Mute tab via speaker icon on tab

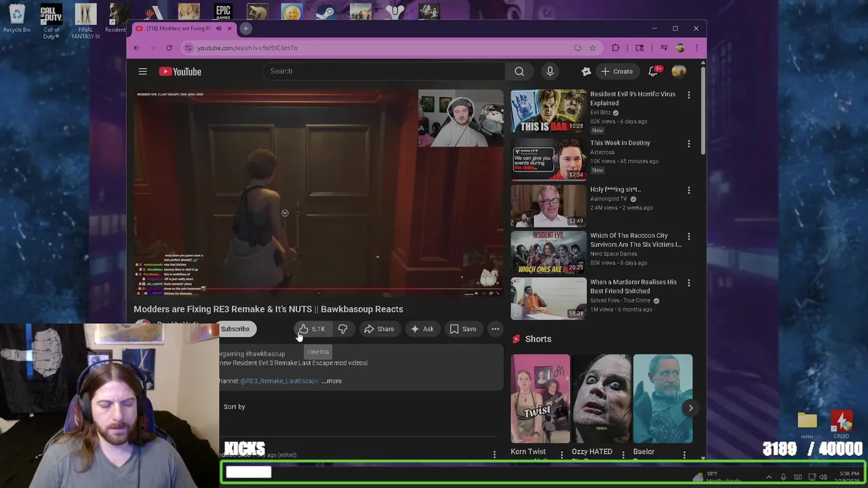(218, 28)
